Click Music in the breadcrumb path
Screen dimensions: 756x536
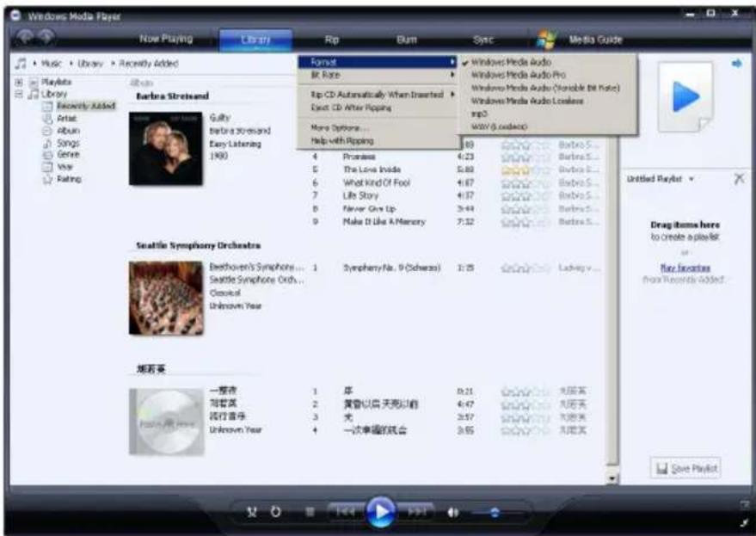[x=51, y=63]
